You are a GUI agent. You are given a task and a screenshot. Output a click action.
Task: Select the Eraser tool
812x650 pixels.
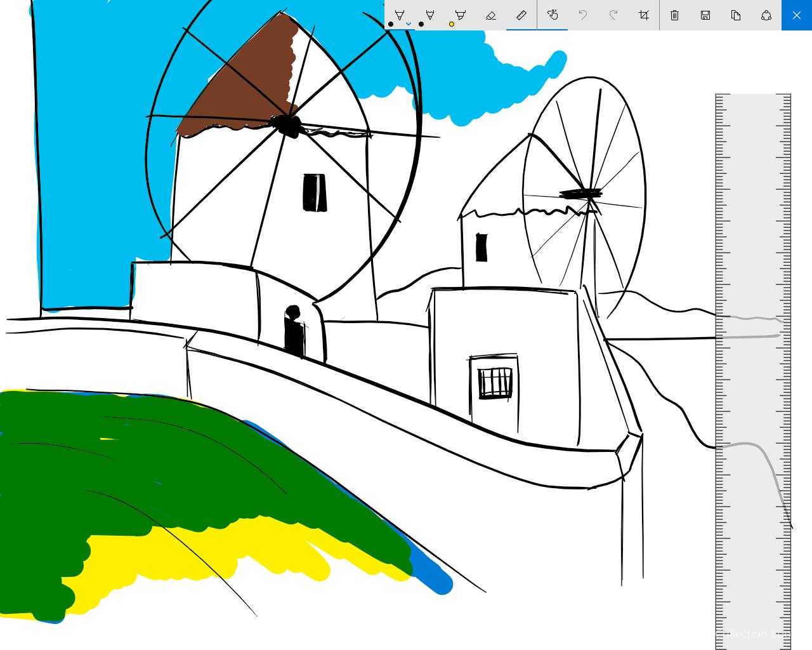pos(491,15)
